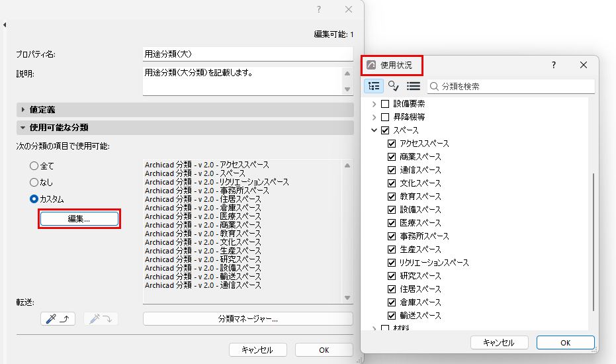Select the 全て radio option
616x364 pixels.
(34, 166)
